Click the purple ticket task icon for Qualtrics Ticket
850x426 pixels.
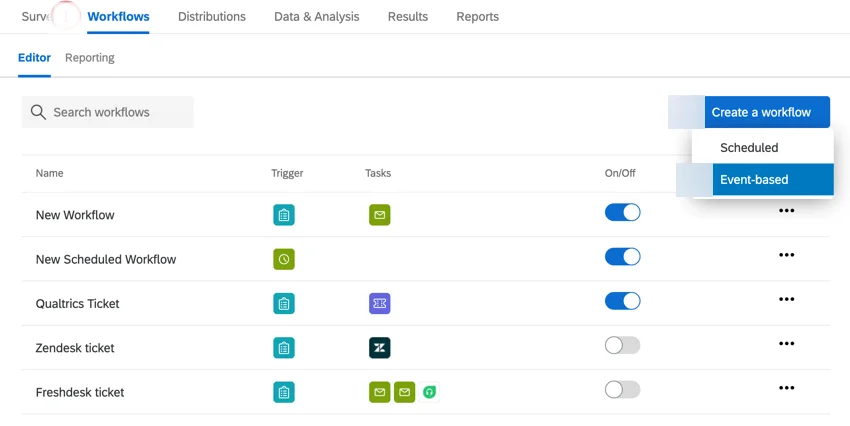tap(379, 304)
